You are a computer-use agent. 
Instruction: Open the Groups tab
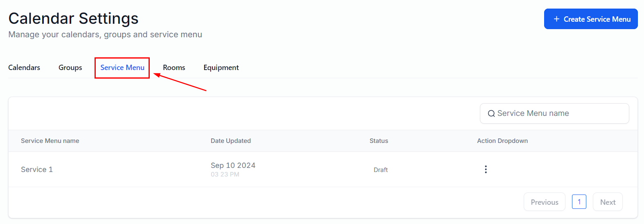(x=70, y=68)
